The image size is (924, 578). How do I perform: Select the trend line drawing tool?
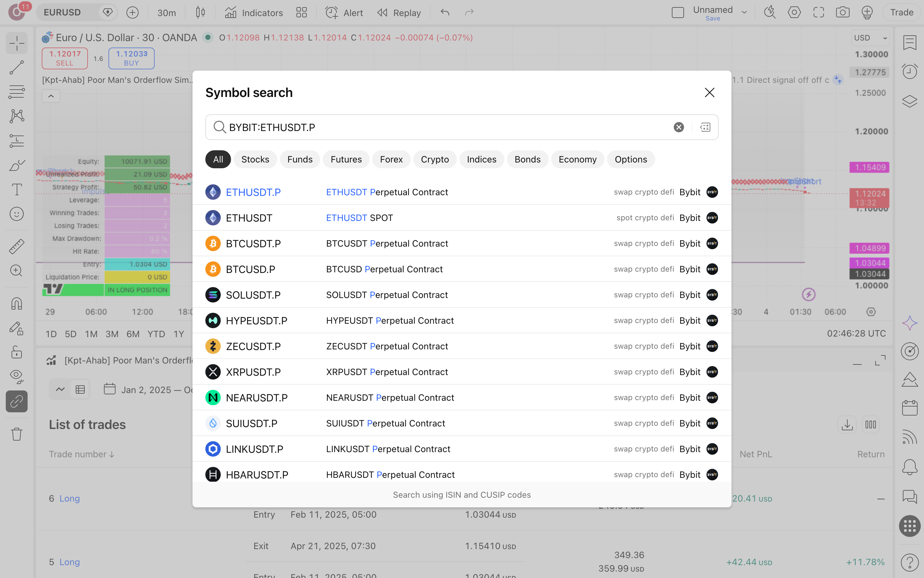17,68
